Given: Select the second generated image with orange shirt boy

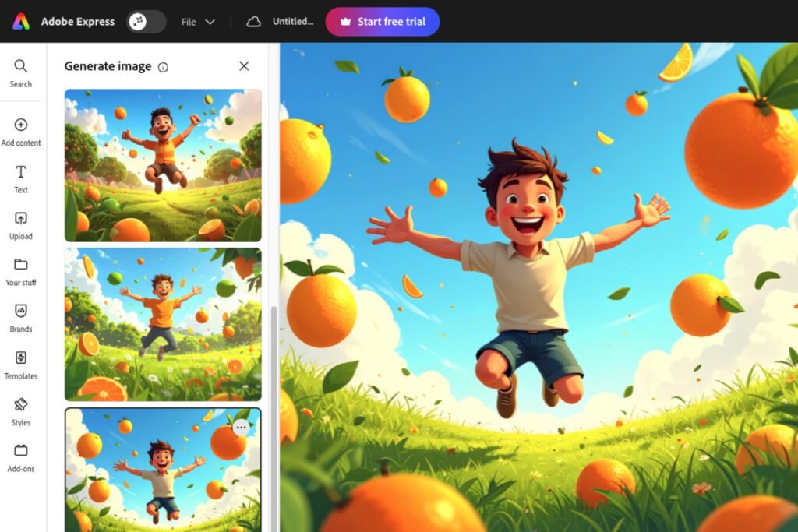Looking at the screenshot, I should point(163,325).
